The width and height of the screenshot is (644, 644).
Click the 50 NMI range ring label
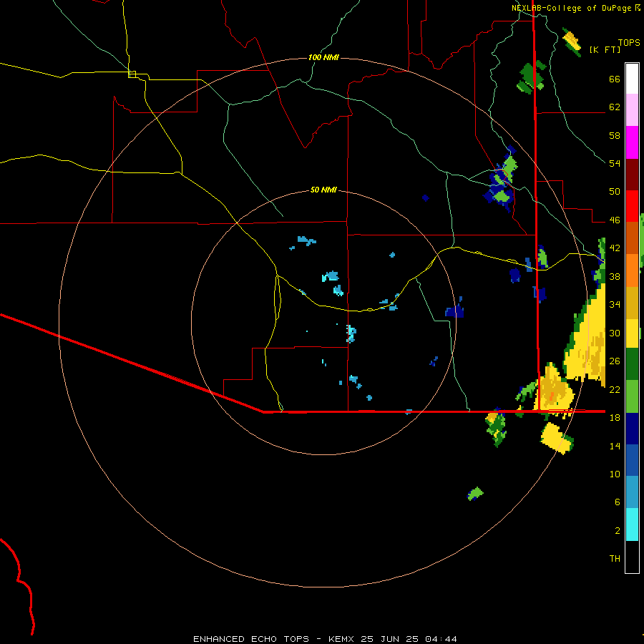[x=323, y=190]
